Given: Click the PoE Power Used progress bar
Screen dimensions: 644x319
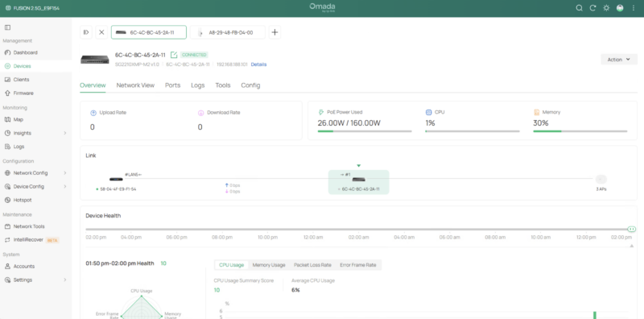Looking at the screenshot, I should pyautogui.click(x=365, y=131).
